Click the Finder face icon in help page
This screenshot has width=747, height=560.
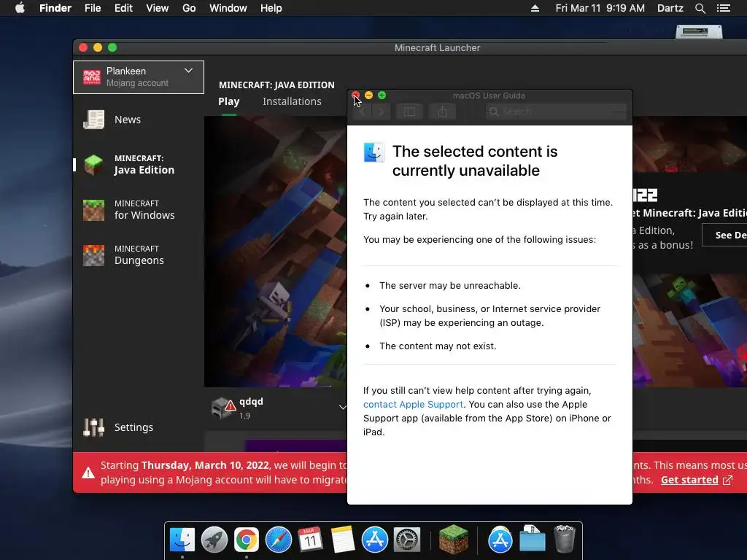pyautogui.click(x=374, y=152)
